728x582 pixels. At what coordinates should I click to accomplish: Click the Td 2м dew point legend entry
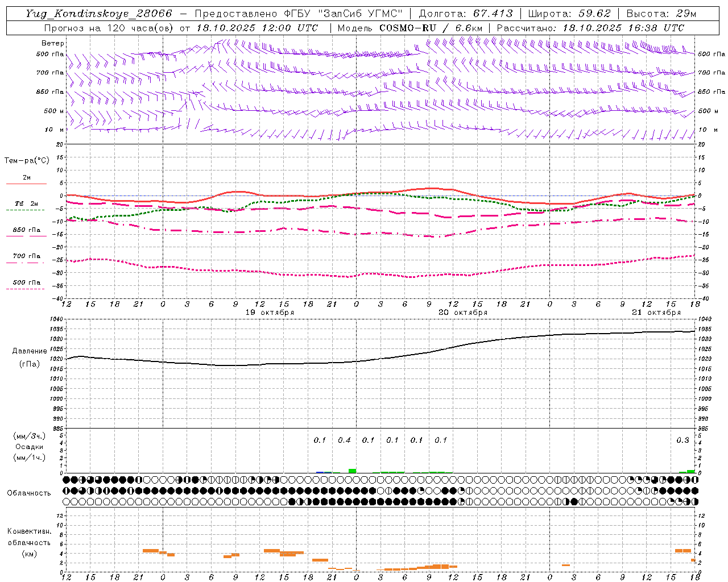(26, 203)
